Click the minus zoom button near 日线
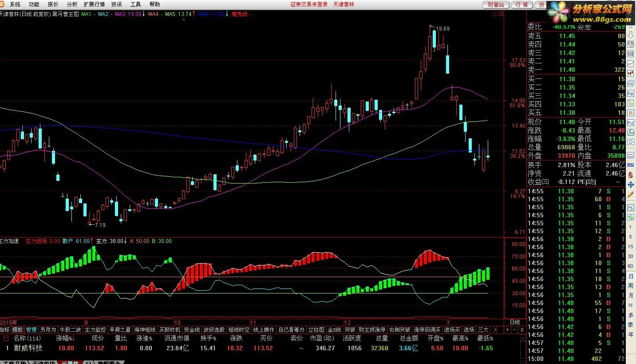 (x=515, y=329)
